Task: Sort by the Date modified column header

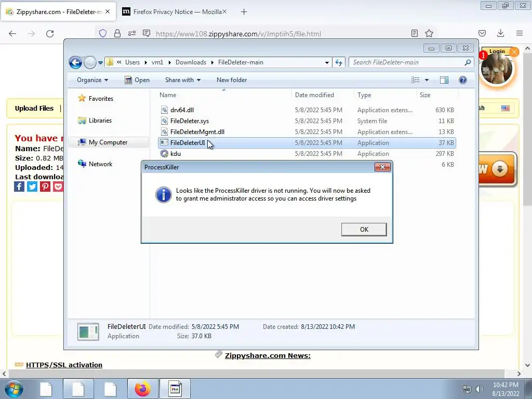Action: tap(314, 95)
